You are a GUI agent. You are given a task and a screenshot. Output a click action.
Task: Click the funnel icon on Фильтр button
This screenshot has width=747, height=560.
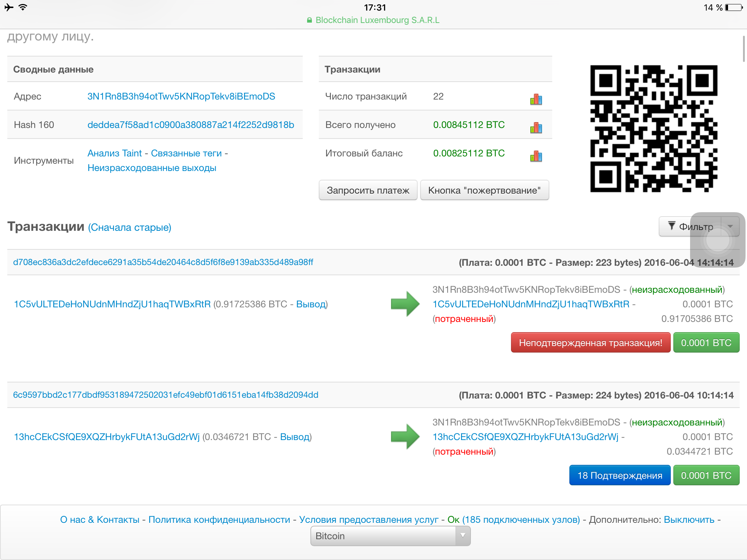(671, 226)
